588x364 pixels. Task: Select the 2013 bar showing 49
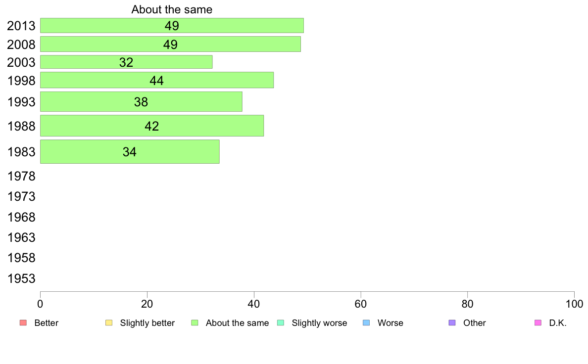pyautogui.click(x=172, y=26)
